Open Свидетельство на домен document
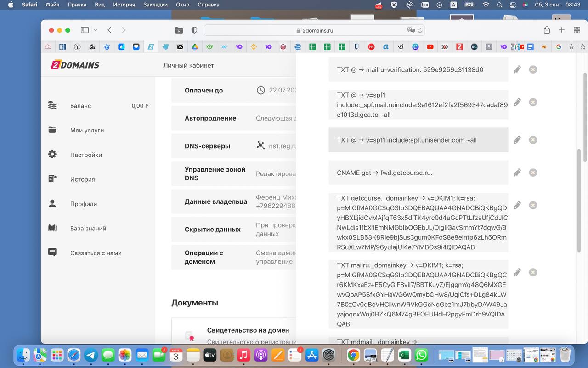588x368 pixels. (x=248, y=330)
